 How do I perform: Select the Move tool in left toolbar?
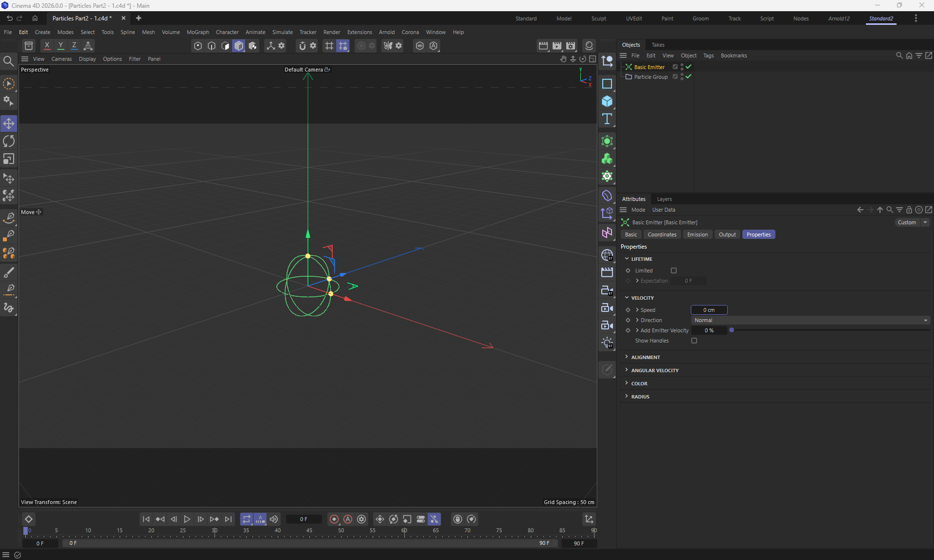pos(9,124)
